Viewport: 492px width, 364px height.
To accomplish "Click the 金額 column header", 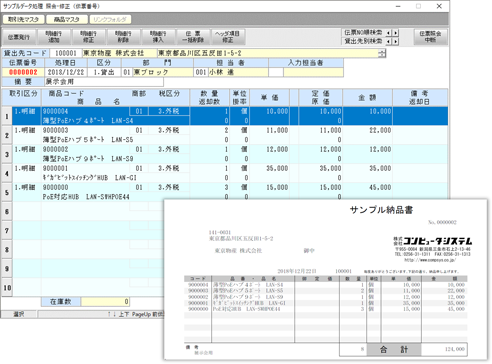I will tap(367, 97).
